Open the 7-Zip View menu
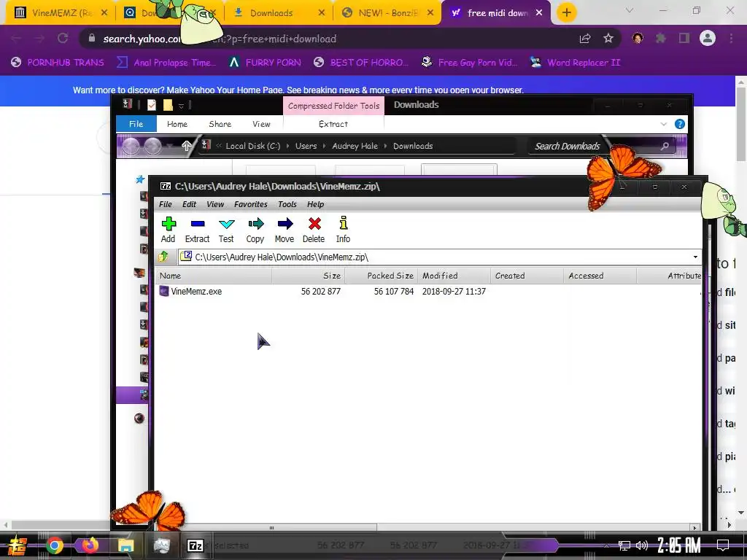This screenshot has width=747, height=560. 215,204
